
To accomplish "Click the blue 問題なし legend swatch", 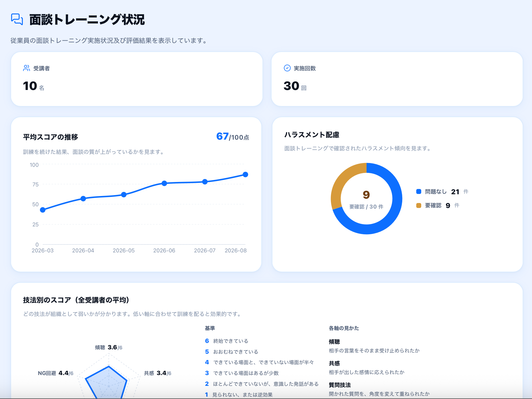I will pos(419,192).
